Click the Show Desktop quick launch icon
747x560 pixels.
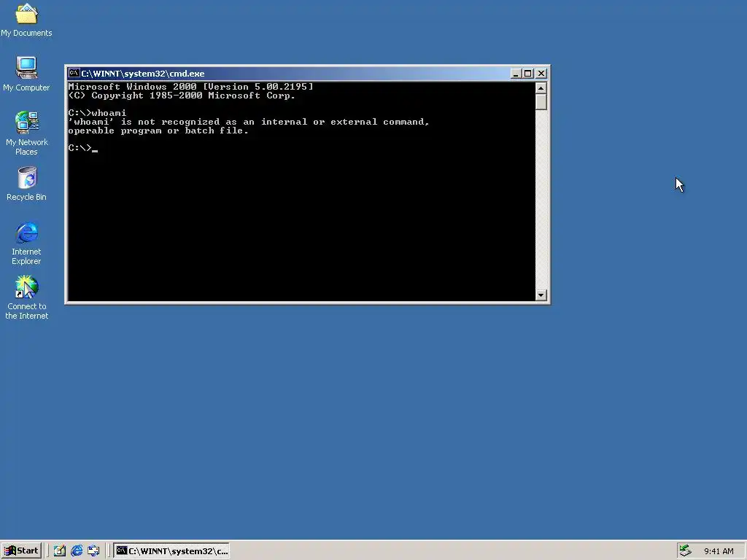[x=60, y=551]
